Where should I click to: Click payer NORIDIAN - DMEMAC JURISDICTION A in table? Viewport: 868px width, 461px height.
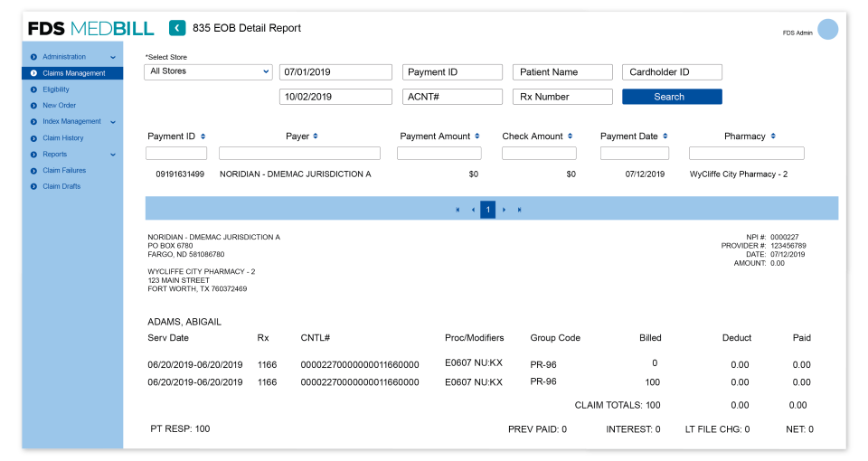(295, 174)
